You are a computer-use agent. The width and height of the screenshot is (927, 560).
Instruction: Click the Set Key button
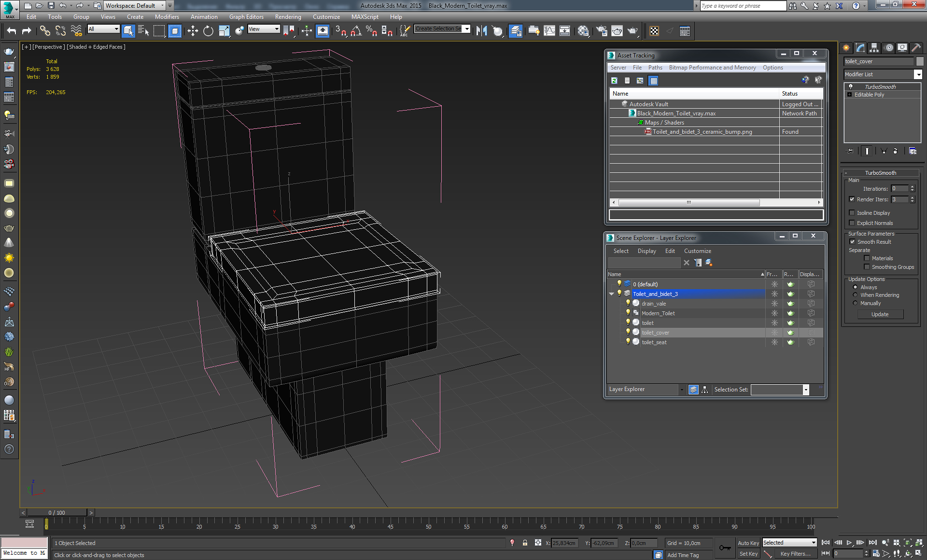(748, 554)
